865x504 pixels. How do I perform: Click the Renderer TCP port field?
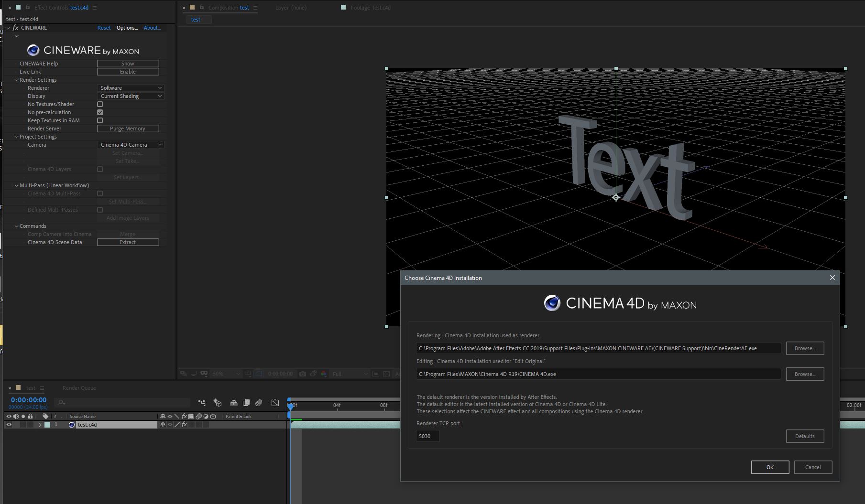click(427, 436)
